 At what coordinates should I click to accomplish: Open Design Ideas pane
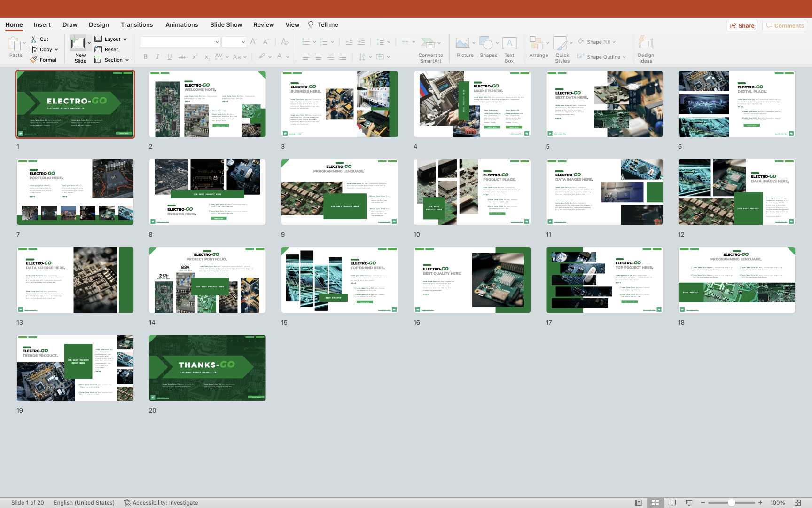tap(646, 44)
